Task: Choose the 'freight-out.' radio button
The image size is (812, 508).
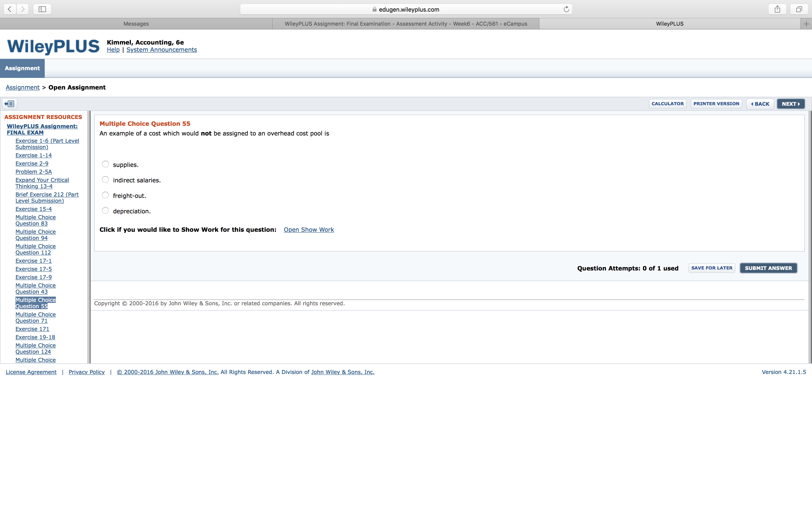Action: [x=105, y=195]
